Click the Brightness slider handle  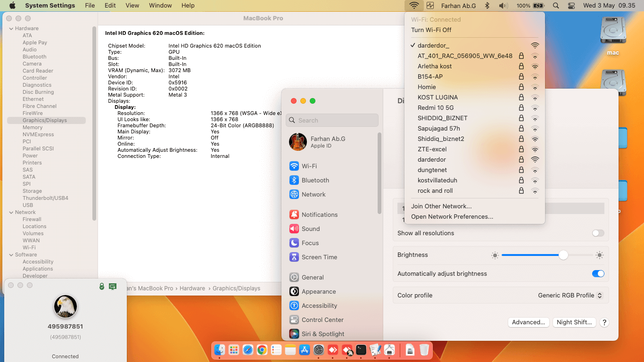pos(563,255)
